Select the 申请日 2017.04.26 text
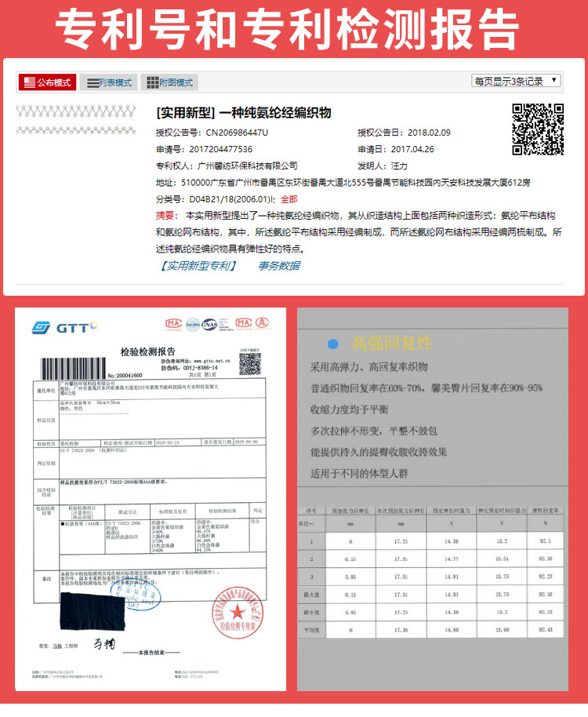Viewport: 588px width, 717px height. pos(396,149)
